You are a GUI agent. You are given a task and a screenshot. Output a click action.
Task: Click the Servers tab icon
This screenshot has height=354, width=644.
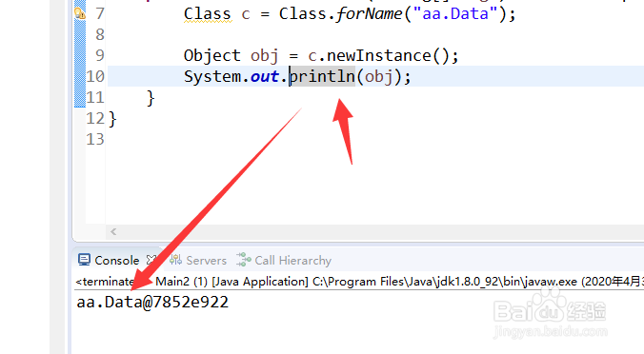[x=176, y=260]
